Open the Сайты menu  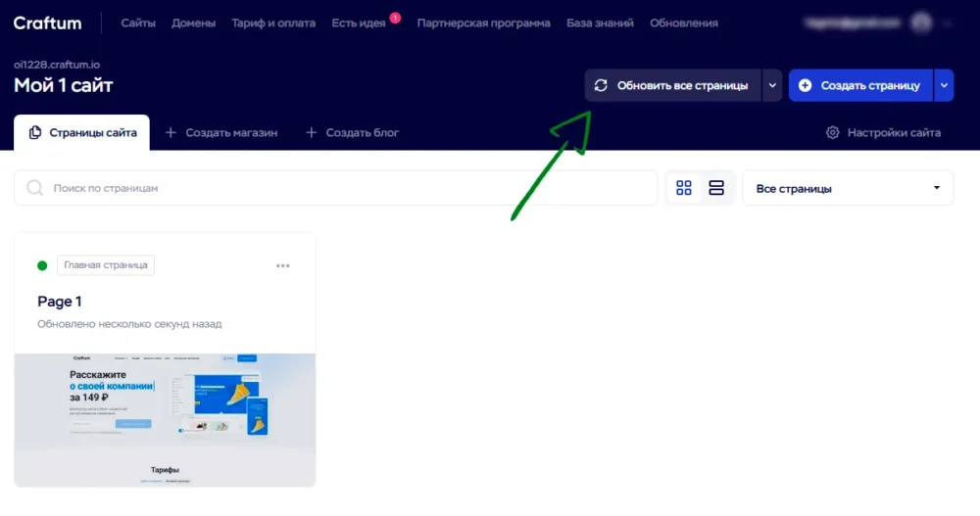click(x=138, y=23)
